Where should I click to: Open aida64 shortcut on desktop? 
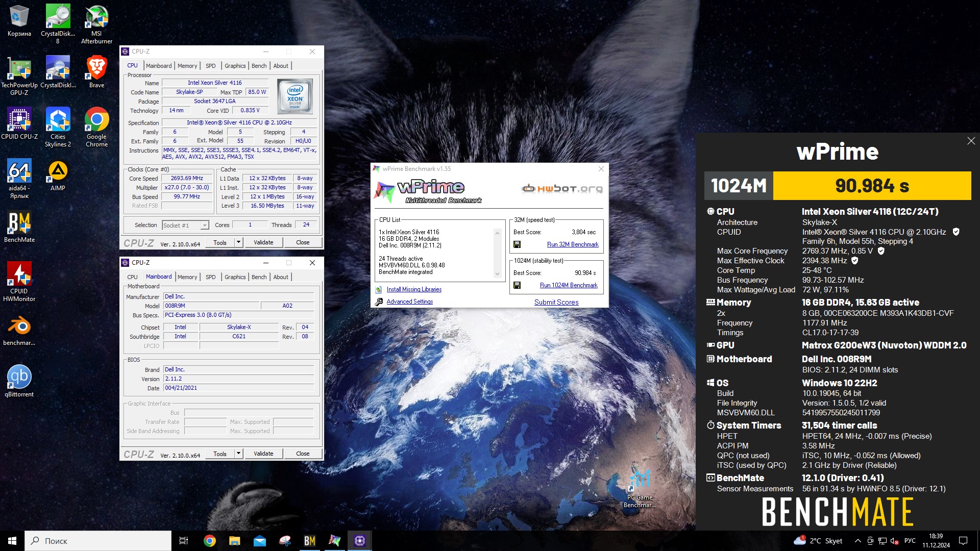(x=19, y=178)
